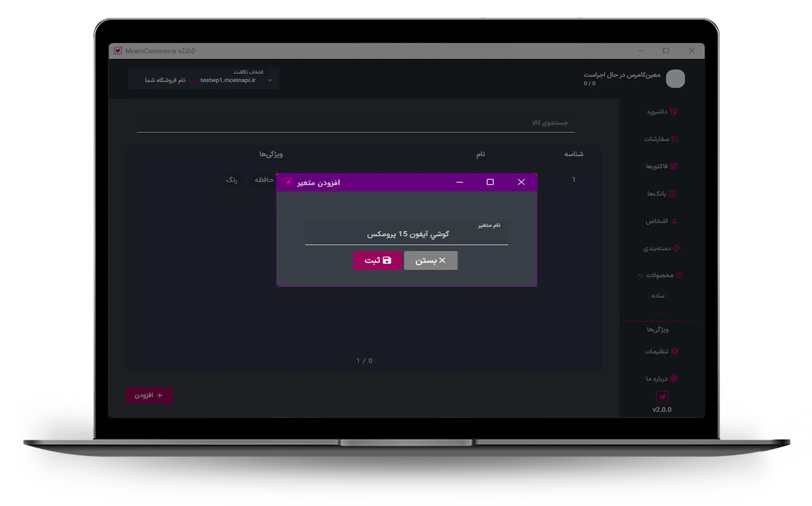Click the MoeinCommerce logo above v2.0.0

click(x=662, y=396)
